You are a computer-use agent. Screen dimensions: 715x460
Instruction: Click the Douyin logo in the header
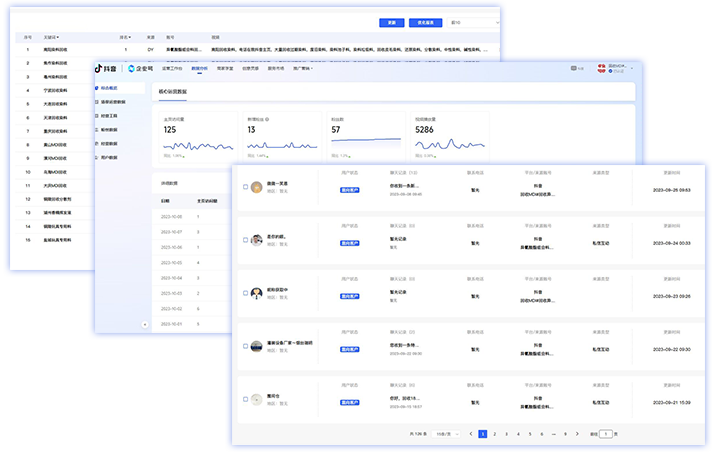pos(103,68)
